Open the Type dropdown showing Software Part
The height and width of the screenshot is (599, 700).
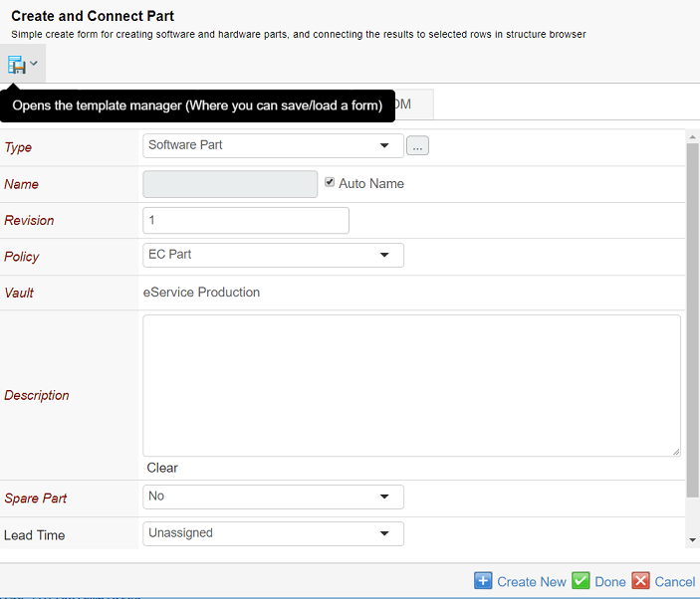pos(273,145)
